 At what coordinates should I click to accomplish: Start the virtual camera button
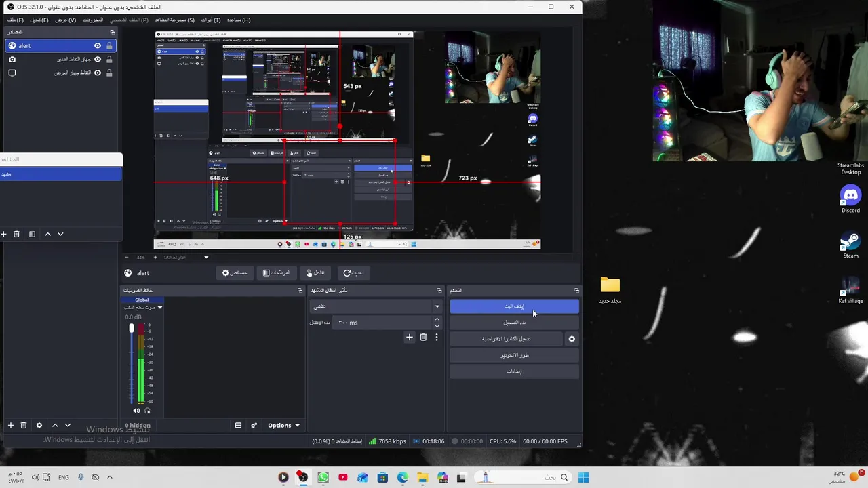tap(506, 339)
